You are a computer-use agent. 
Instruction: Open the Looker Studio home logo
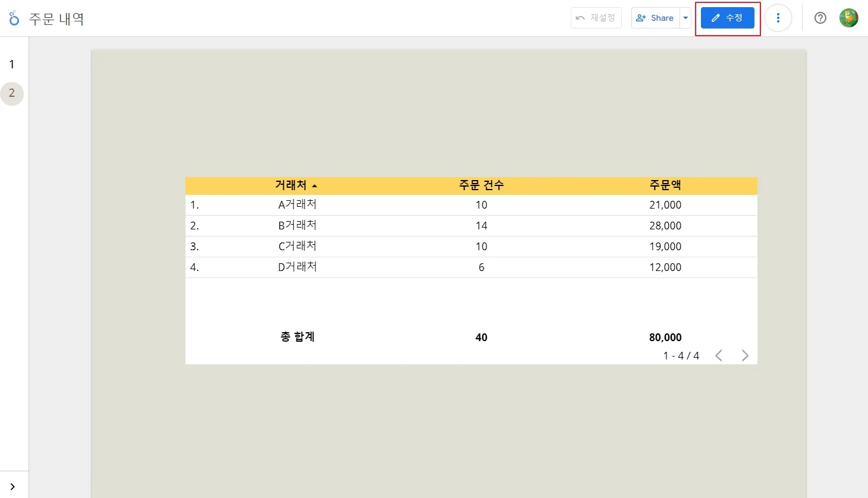pyautogui.click(x=14, y=18)
